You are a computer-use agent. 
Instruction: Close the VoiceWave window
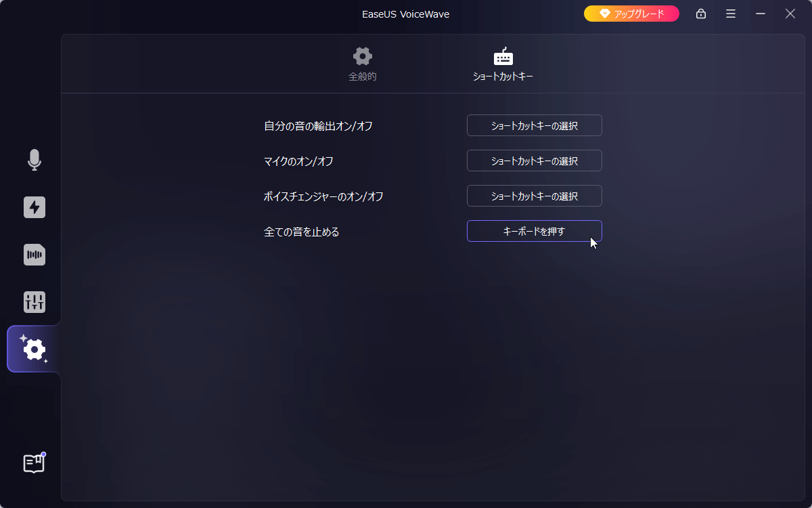pyautogui.click(x=790, y=14)
